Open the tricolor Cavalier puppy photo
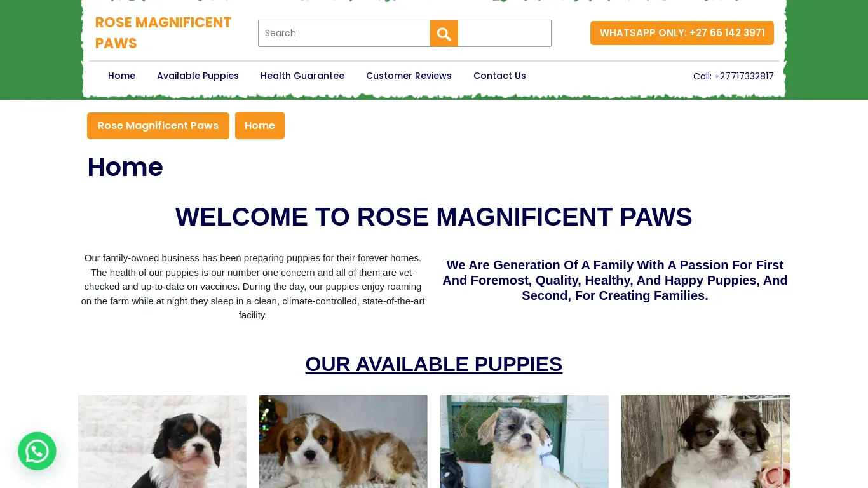Viewport: 868px width, 488px height. 162,442
